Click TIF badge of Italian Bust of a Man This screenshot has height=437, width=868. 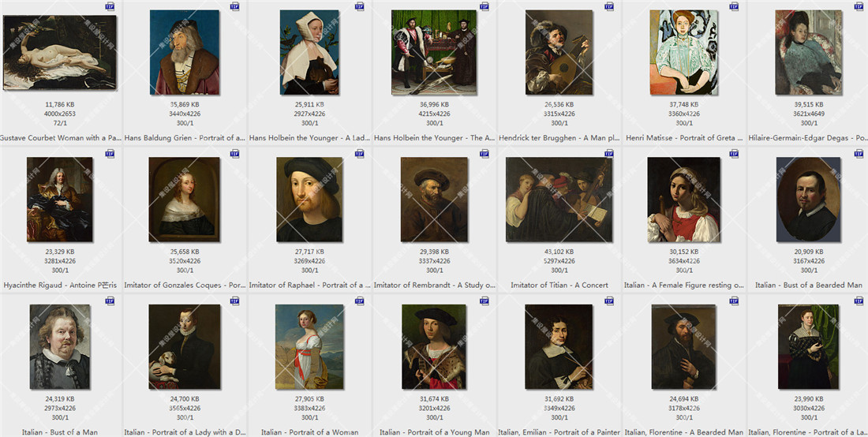(110, 301)
